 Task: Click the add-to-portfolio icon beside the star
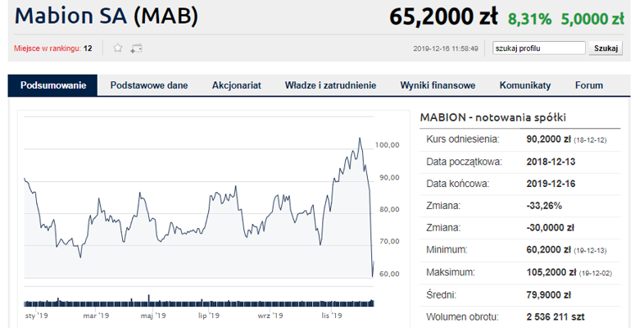click(136, 48)
